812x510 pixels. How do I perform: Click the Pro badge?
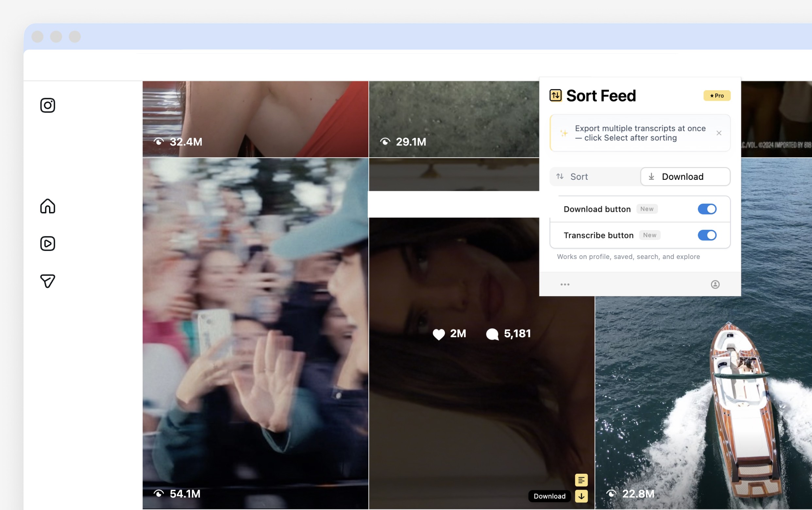(x=717, y=96)
